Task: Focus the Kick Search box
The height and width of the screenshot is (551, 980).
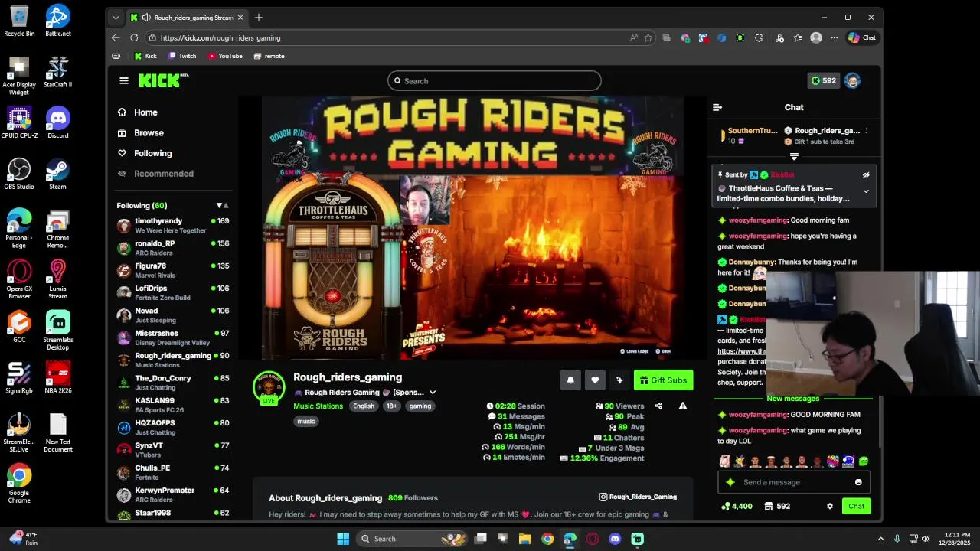Action: point(495,80)
